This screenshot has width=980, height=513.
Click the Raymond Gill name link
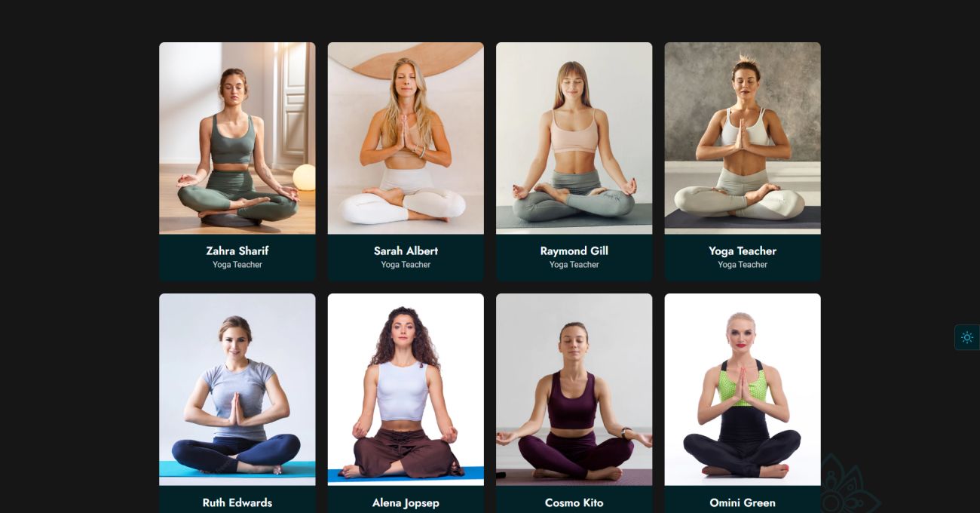(574, 250)
